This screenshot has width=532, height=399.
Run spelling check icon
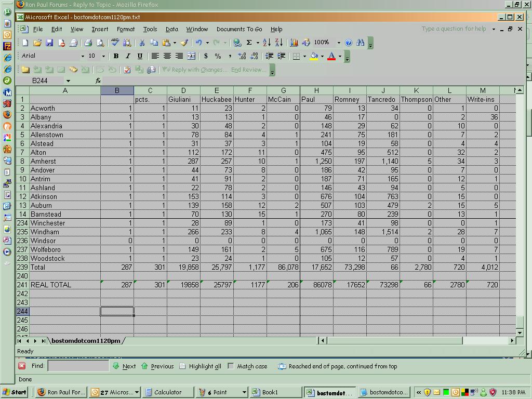[x=115, y=43]
